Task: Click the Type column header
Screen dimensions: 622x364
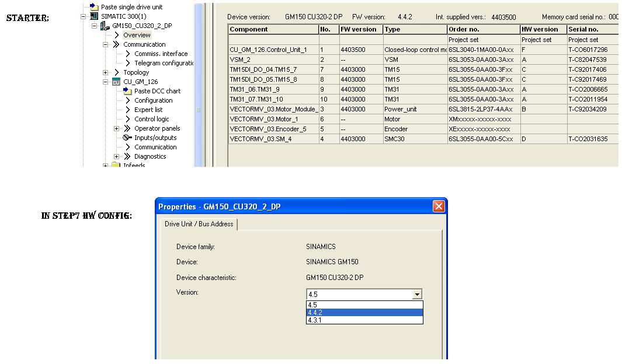Action: 415,29
